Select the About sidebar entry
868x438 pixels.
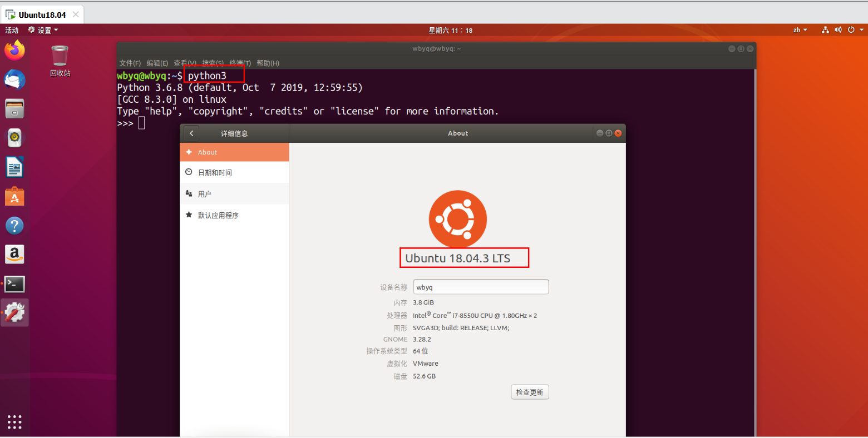coord(234,152)
